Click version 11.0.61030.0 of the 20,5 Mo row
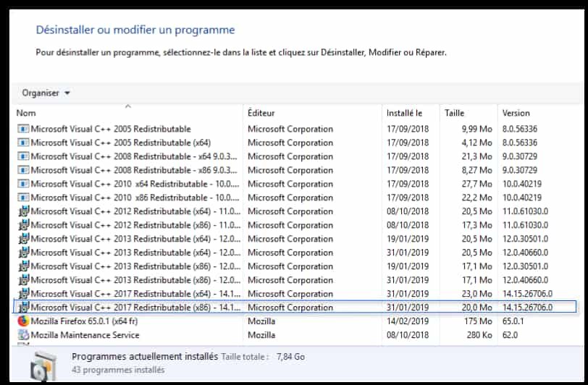Screen dimensions: 588x385 (x=525, y=211)
